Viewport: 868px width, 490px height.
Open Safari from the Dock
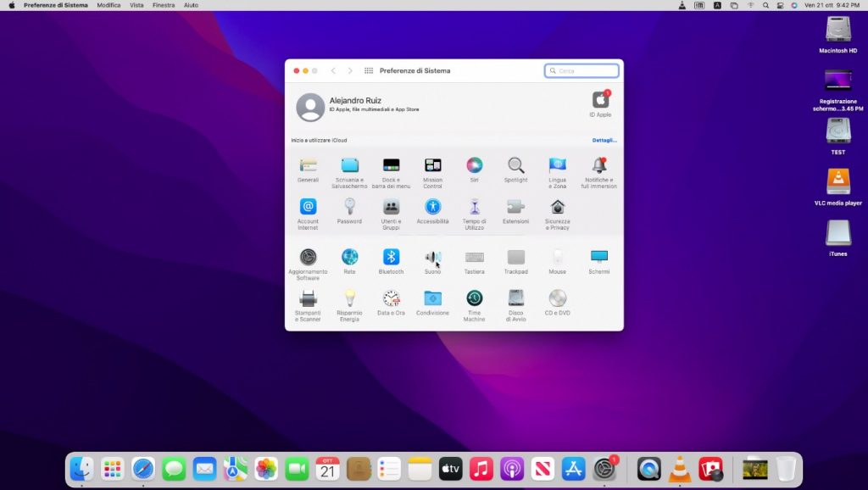point(143,468)
